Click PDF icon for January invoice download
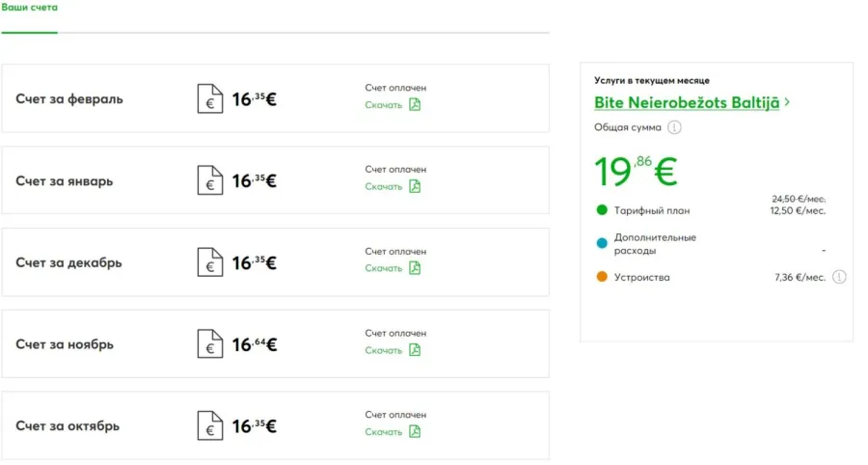The image size is (868, 465). click(x=415, y=186)
